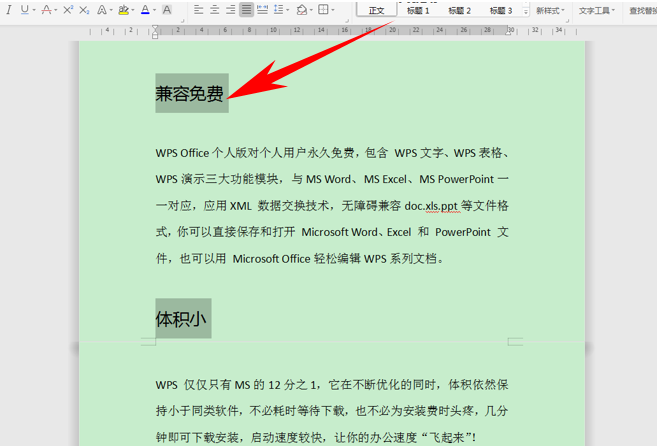Open styles dialog launcher
657x446 pixels.
(567, 21)
